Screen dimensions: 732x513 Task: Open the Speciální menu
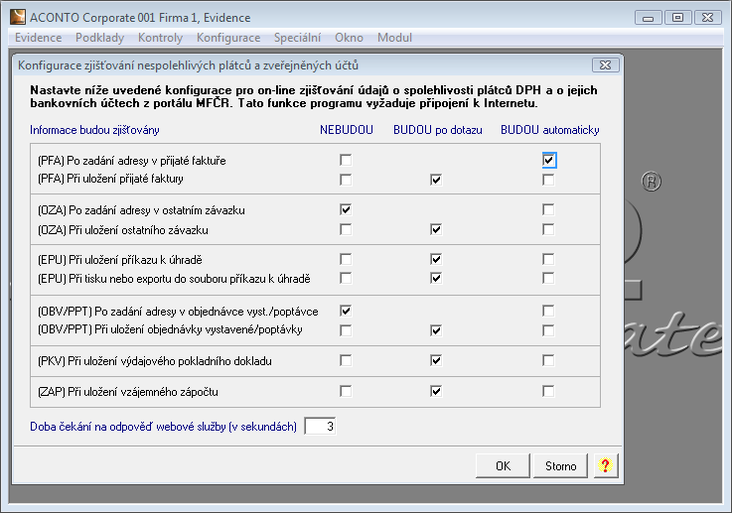tap(297, 38)
